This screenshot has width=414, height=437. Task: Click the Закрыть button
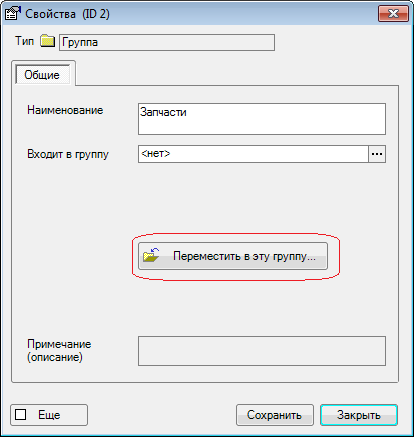(x=359, y=415)
